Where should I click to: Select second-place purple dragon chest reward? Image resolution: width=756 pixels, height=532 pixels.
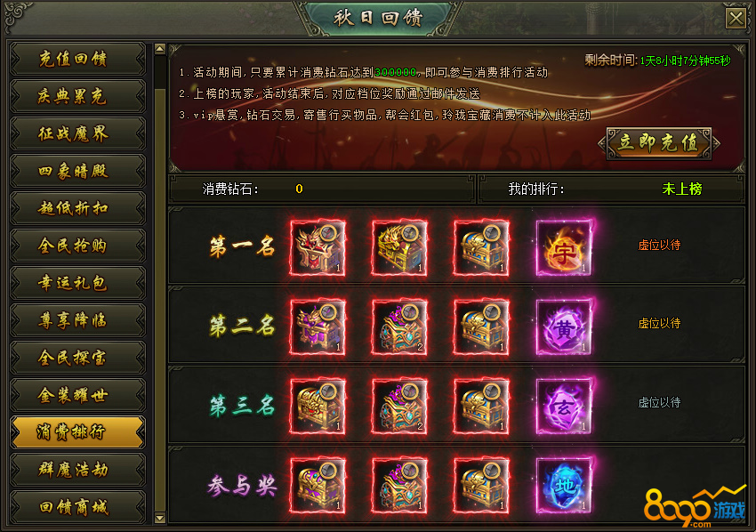pyautogui.click(x=318, y=327)
